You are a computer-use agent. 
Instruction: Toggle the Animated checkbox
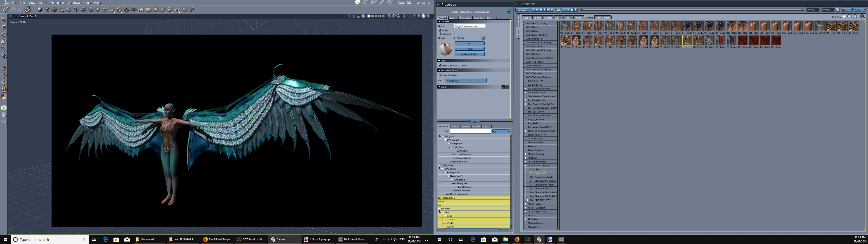(x=440, y=34)
